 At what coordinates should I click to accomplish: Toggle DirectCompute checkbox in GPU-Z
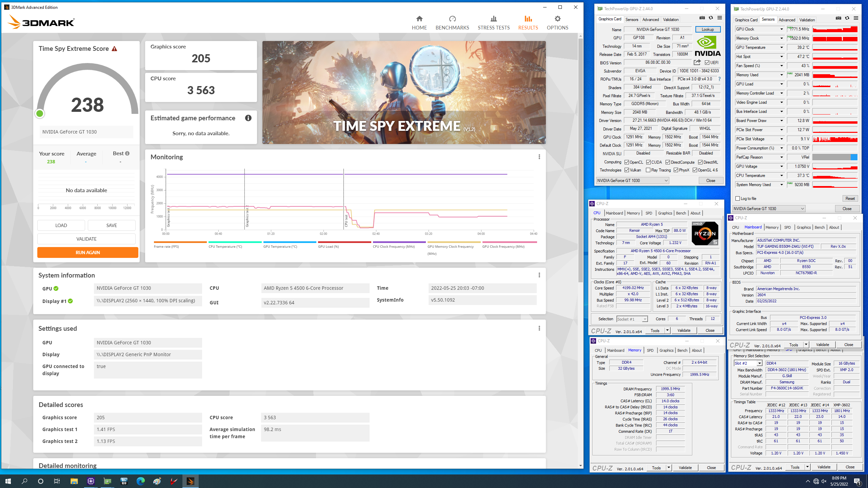point(668,162)
